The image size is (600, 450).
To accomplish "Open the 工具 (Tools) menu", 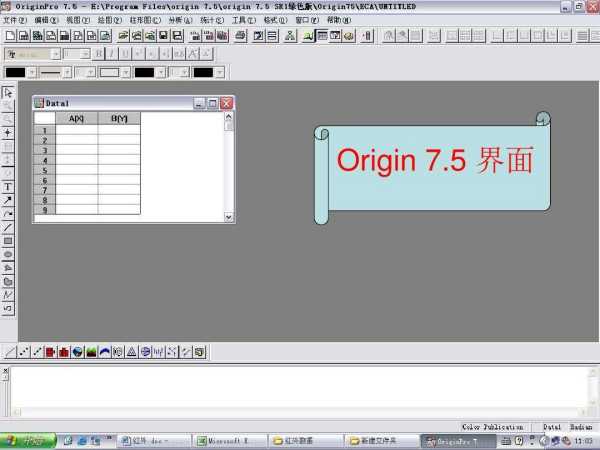I will click(244, 20).
